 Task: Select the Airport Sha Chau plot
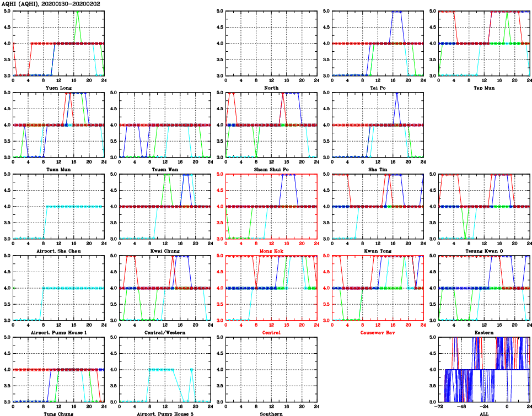point(58,206)
